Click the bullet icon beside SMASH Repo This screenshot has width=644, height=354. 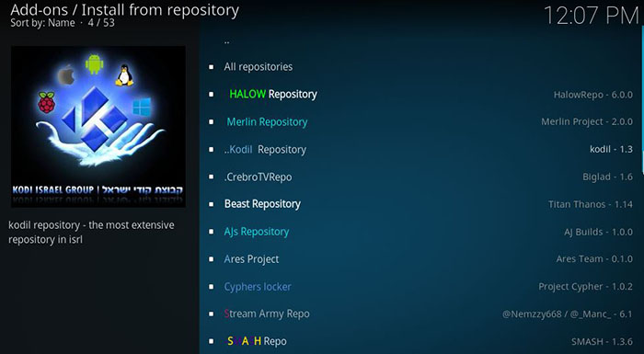(x=211, y=341)
